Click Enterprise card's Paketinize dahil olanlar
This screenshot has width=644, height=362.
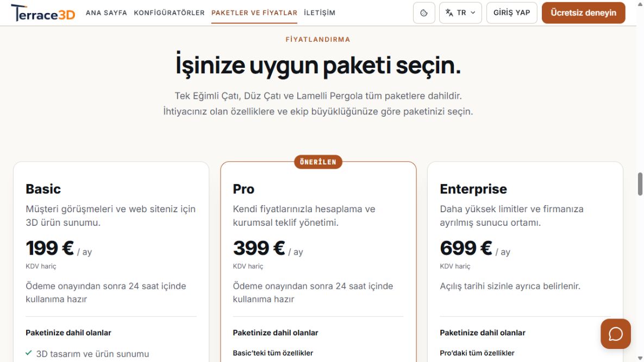tap(483, 333)
